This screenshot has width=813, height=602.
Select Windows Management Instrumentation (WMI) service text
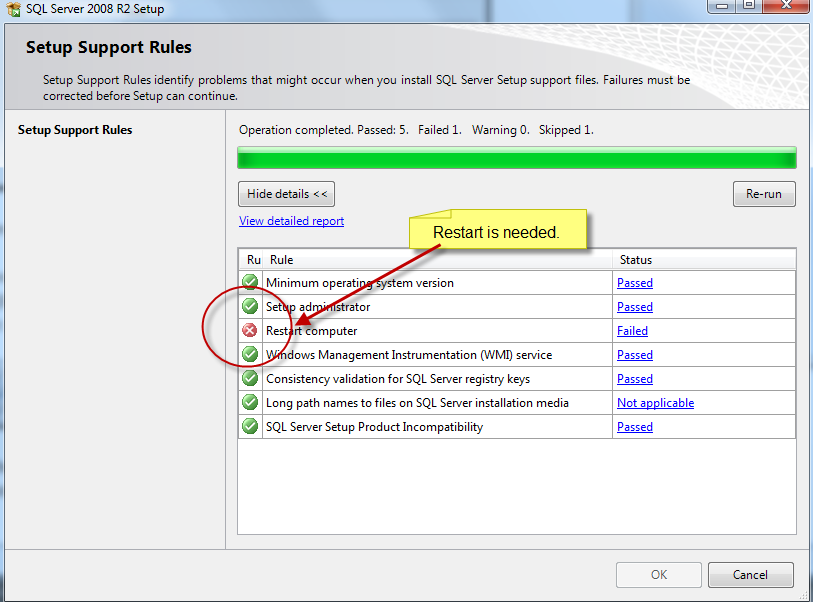409,355
